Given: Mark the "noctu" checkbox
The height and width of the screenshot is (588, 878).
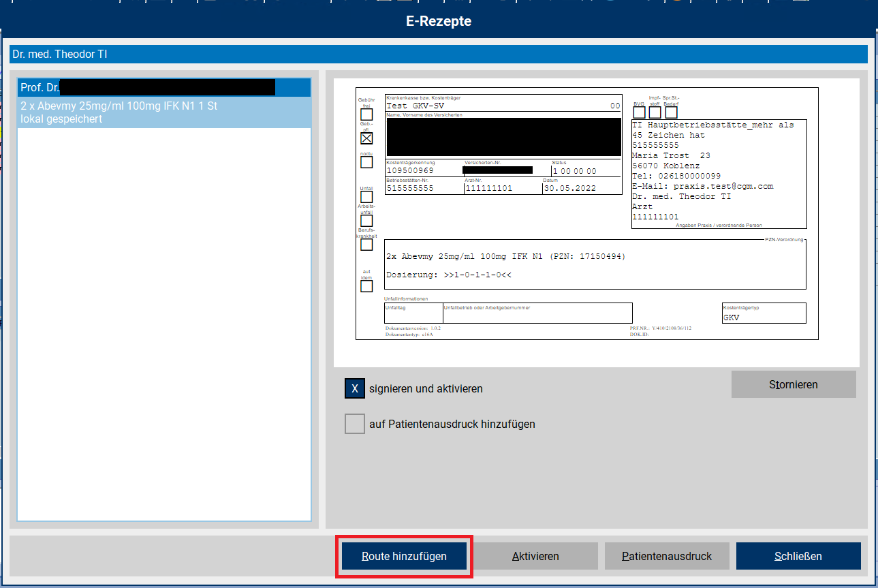Looking at the screenshot, I should click(366, 162).
